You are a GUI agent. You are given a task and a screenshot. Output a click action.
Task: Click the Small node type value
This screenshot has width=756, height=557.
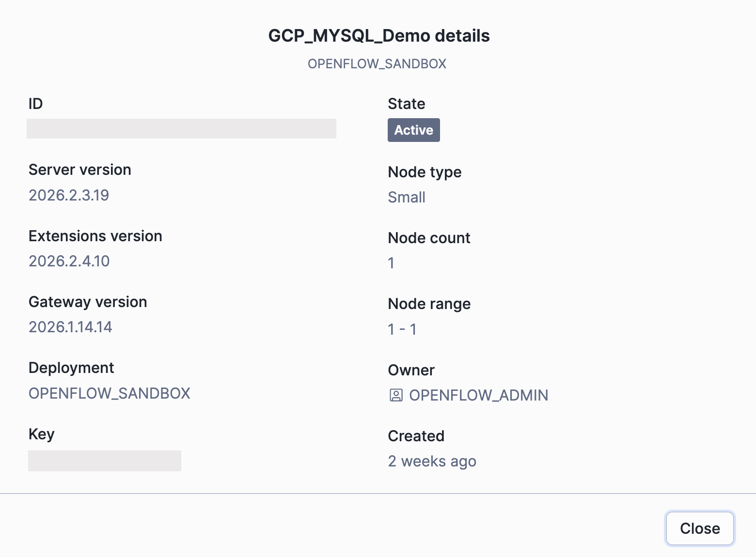(x=407, y=197)
